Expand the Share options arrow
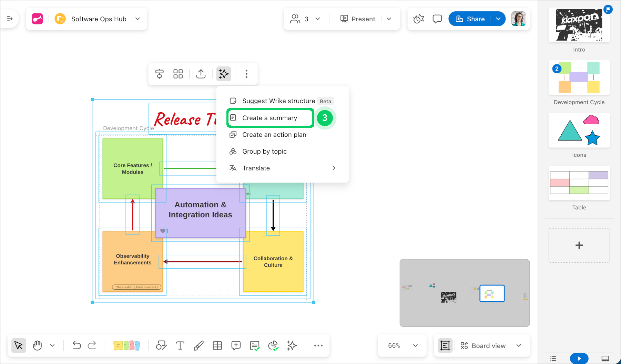621x364 pixels. (498, 19)
